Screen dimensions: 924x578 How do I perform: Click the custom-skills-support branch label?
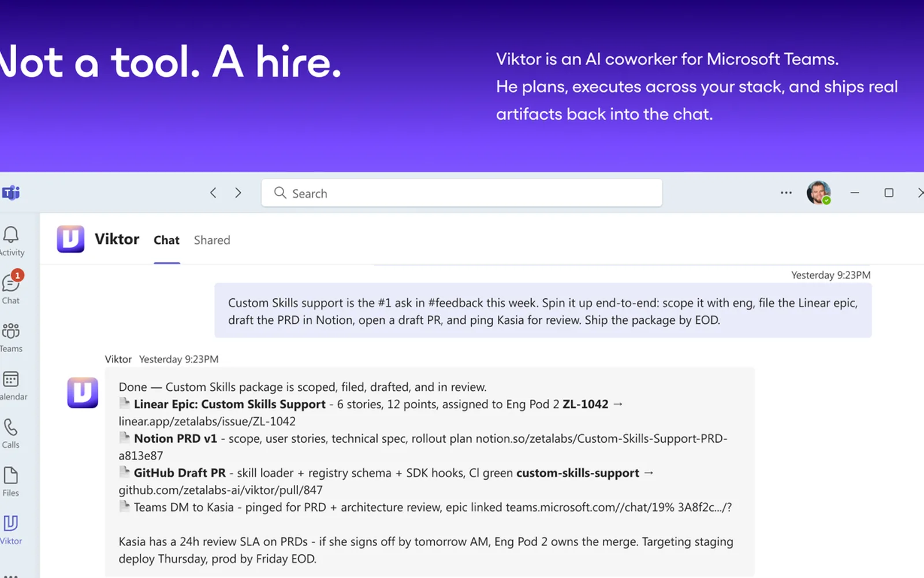coord(577,473)
